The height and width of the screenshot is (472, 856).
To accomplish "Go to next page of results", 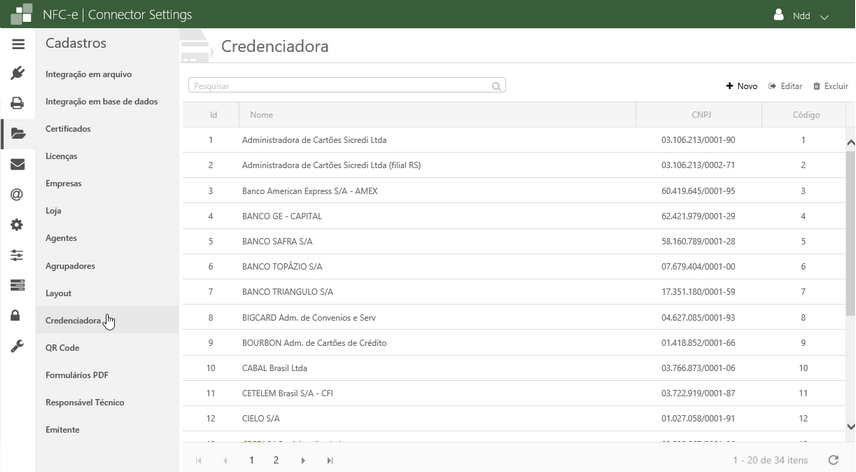I will 303,461.
